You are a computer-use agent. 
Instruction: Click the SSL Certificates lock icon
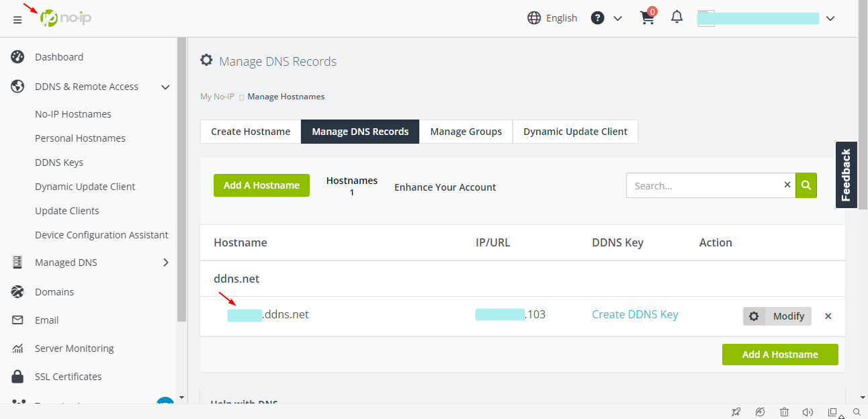tap(17, 377)
